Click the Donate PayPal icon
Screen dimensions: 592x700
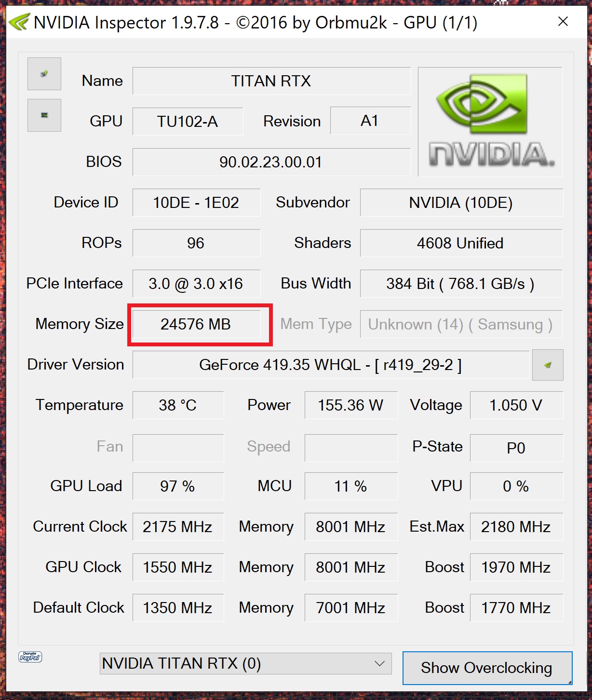tap(30, 657)
